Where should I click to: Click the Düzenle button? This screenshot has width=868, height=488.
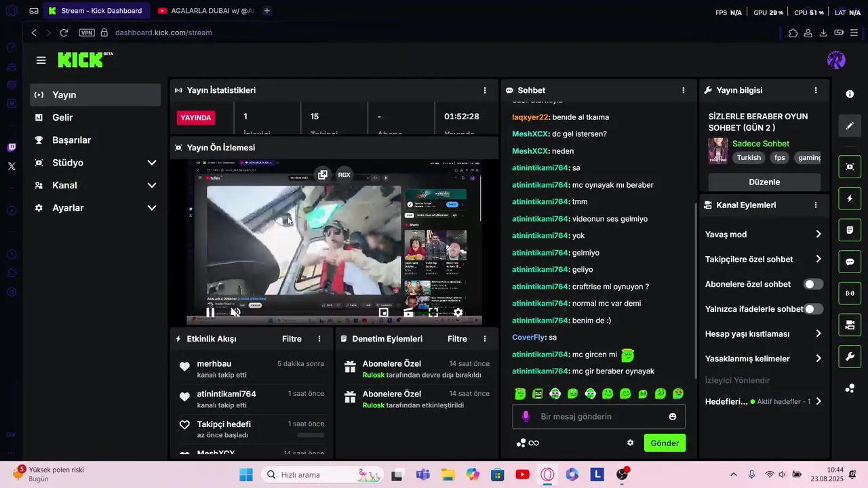coord(764,182)
